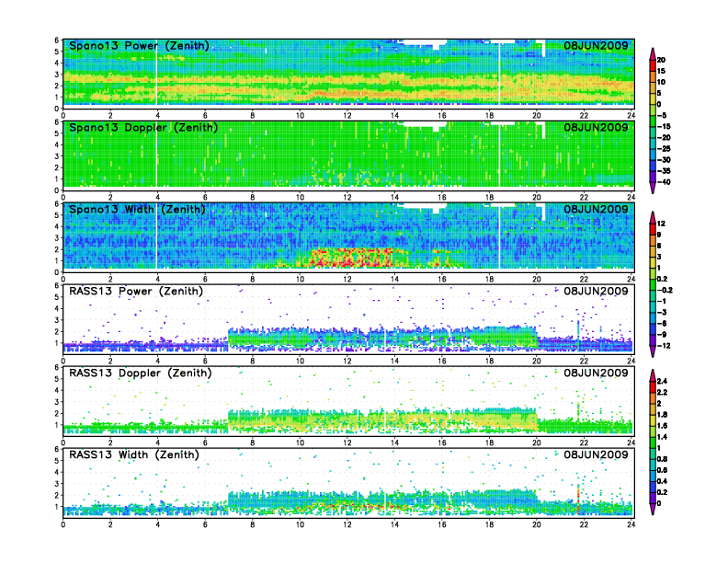
Task: Click the "Spano13 Doppler (Zenith)" panel title
Action: [143, 127]
